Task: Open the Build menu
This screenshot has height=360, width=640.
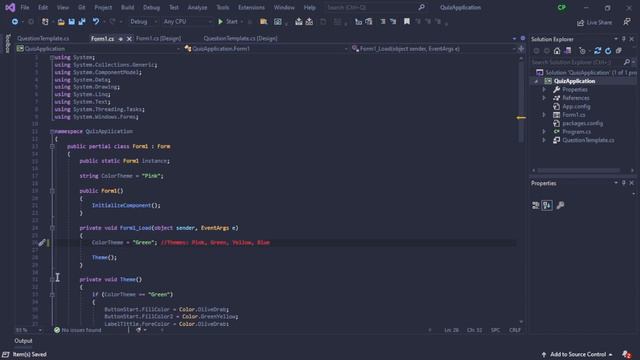Action: coord(127,7)
